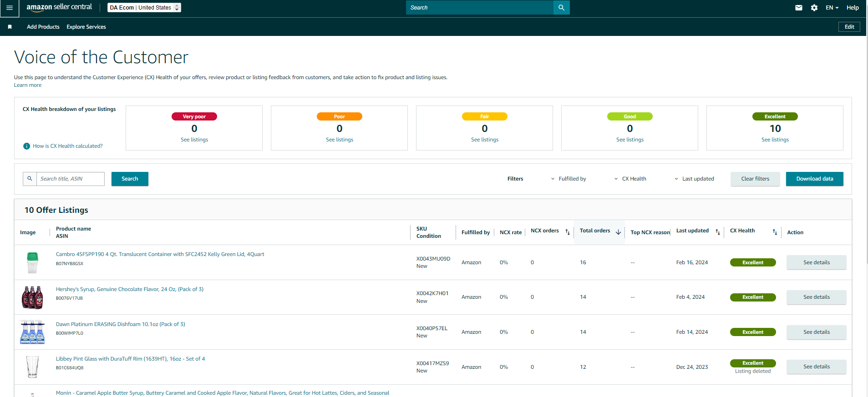Sort by CX Health column arrows

(x=775, y=232)
